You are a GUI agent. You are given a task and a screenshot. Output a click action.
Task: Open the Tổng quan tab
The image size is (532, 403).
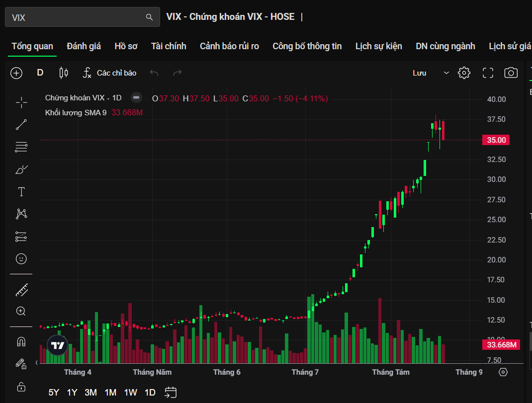pos(33,46)
